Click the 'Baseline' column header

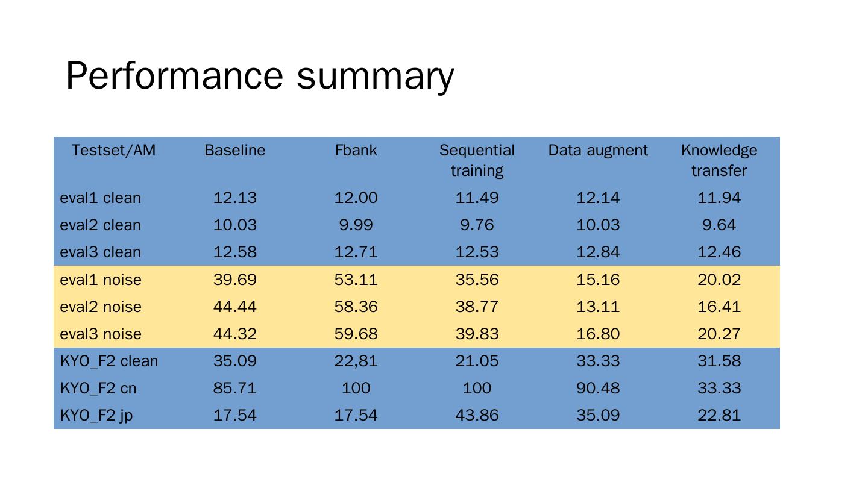(x=234, y=151)
